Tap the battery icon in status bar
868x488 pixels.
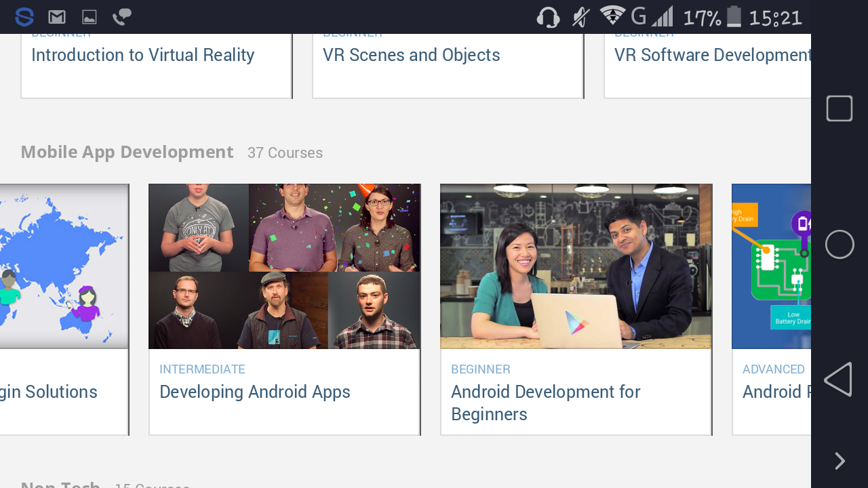(x=734, y=16)
